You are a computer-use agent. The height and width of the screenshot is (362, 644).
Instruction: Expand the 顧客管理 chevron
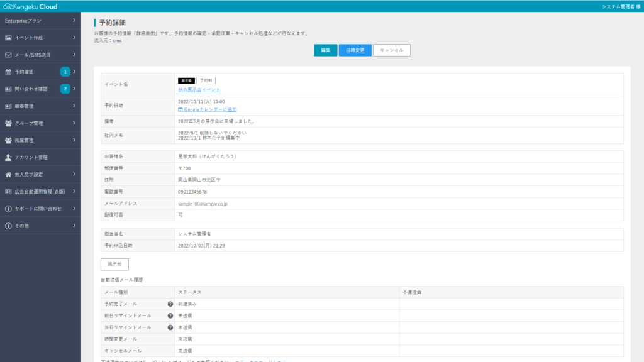coord(74,106)
